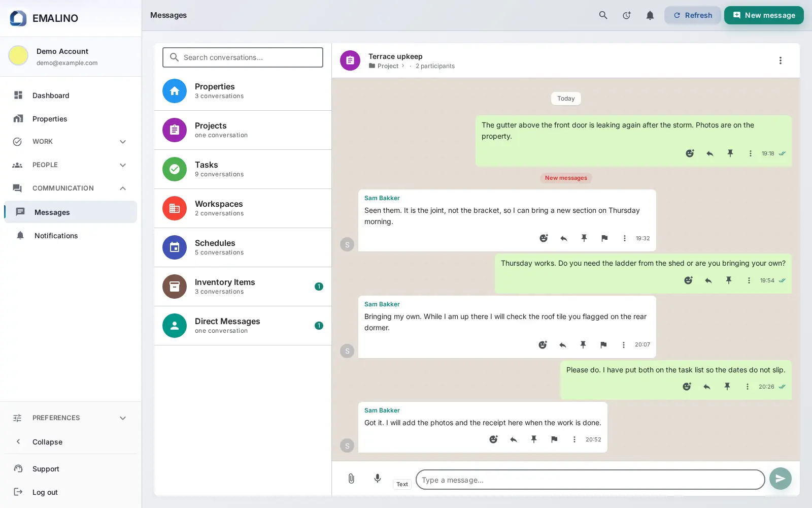
Task: Reply to the 19:54 ladder message
Action: pos(708,280)
